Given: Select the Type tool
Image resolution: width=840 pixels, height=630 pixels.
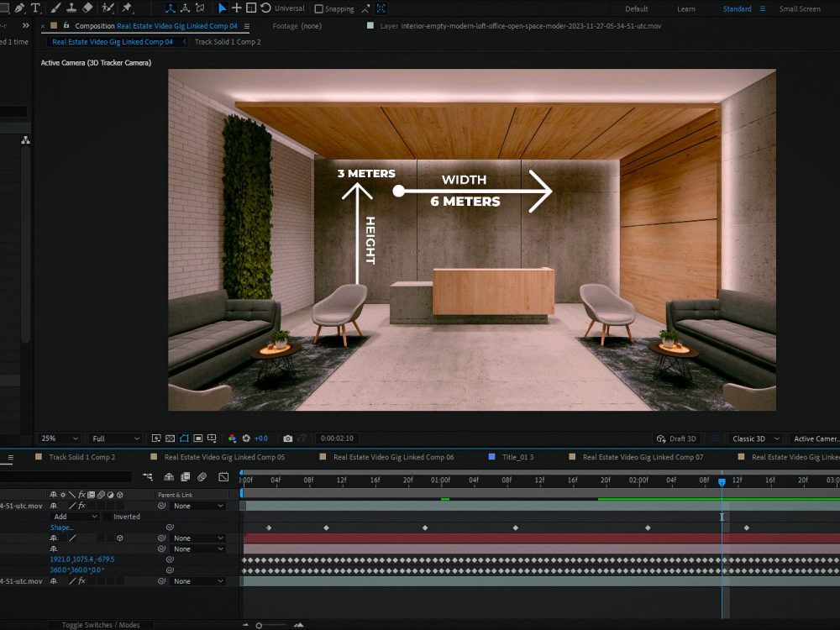Looking at the screenshot, I should [x=36, y=8].
